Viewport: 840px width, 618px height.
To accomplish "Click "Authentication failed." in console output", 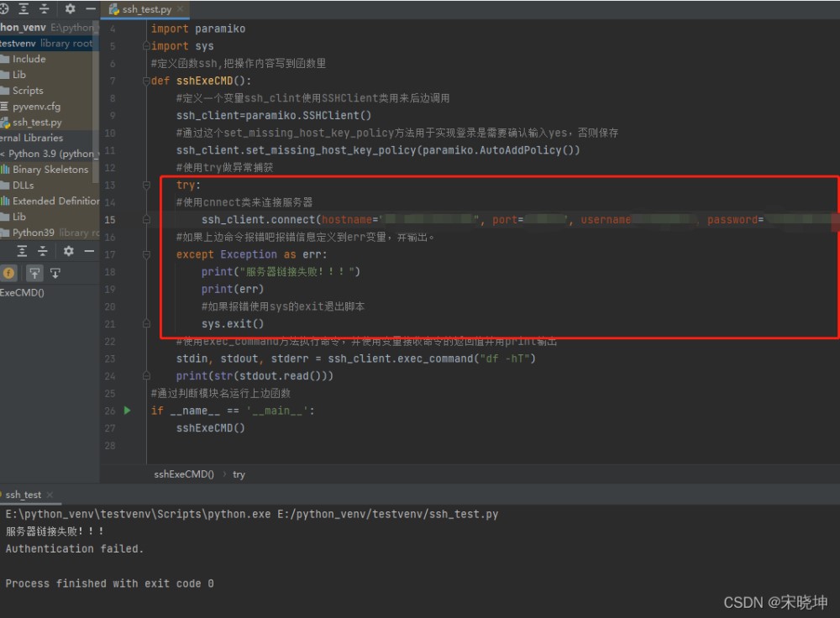I will pos(75,548).
